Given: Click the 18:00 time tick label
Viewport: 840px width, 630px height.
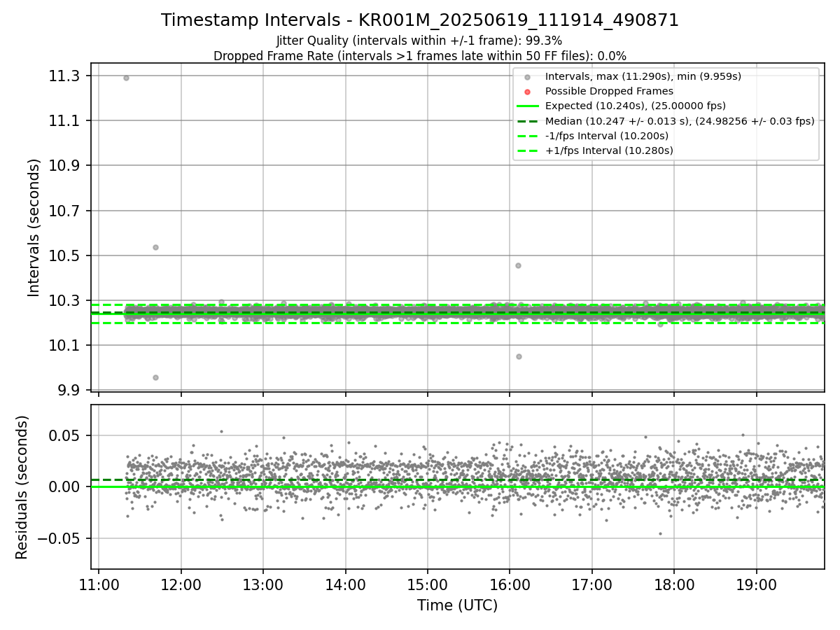Looking at the screenshot, I should pos(674,585).
